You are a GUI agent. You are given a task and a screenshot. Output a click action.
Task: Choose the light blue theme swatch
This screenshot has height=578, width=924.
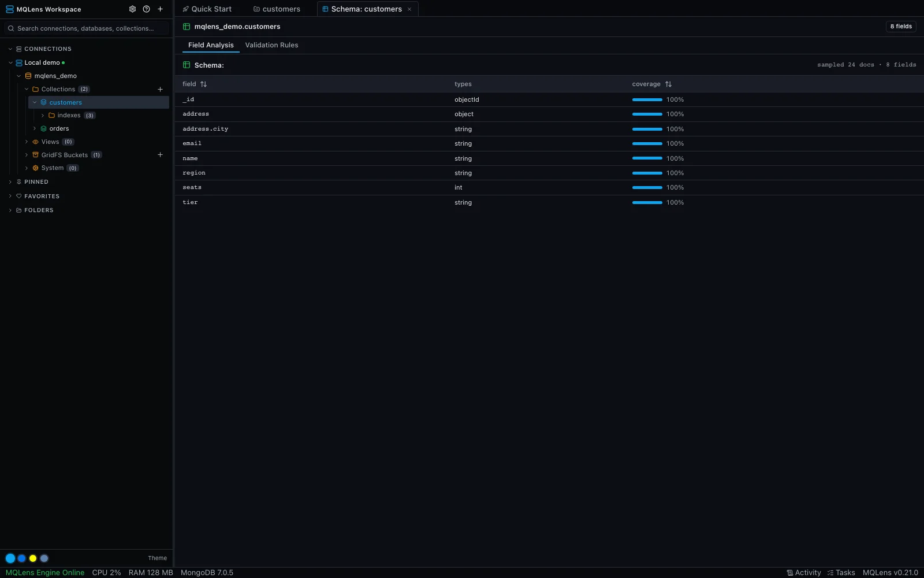pos(10,558)
